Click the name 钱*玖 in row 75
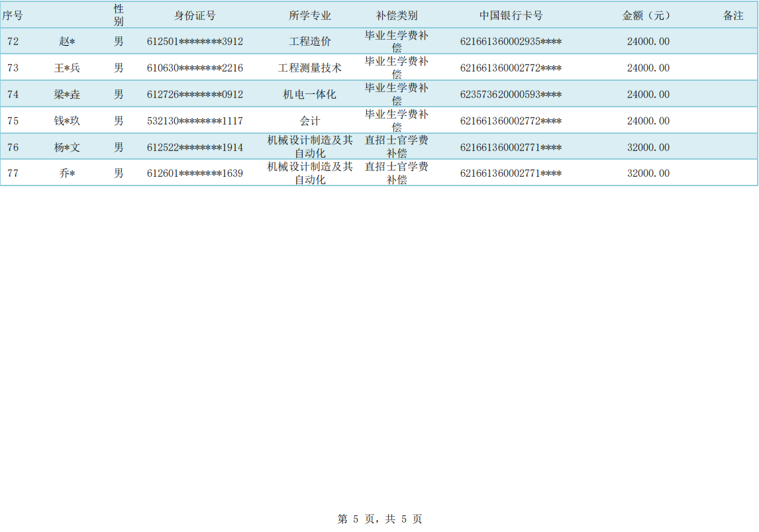 [x=67, y=121]
